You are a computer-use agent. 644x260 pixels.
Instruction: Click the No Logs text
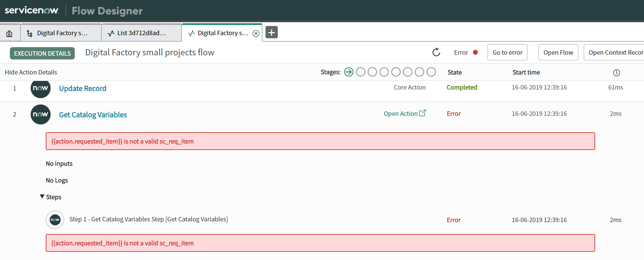[57, 180]
